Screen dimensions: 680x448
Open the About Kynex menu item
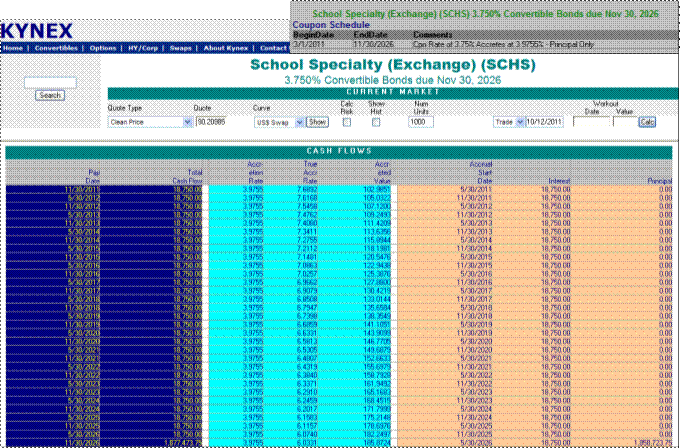(x=226, y=48)
